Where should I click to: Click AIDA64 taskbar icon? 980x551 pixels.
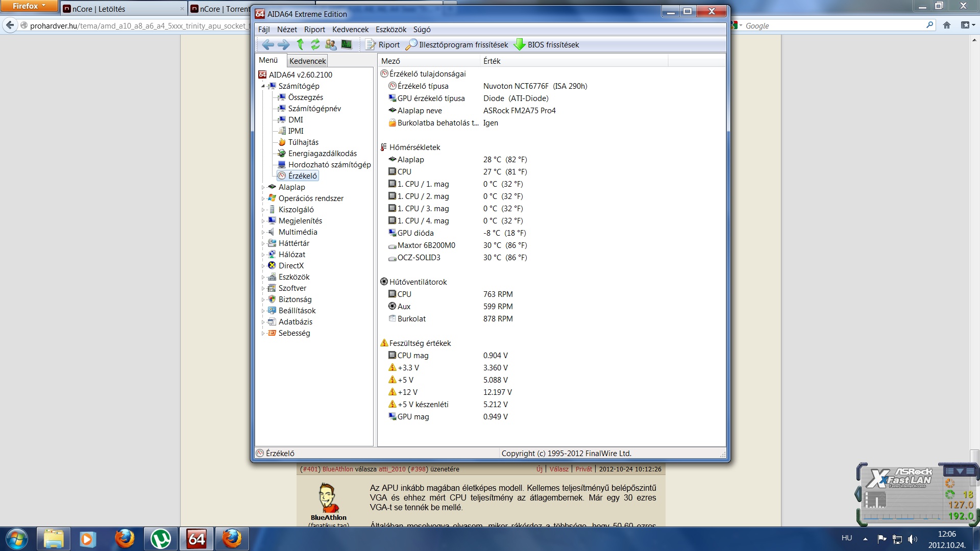click(197, 539)
